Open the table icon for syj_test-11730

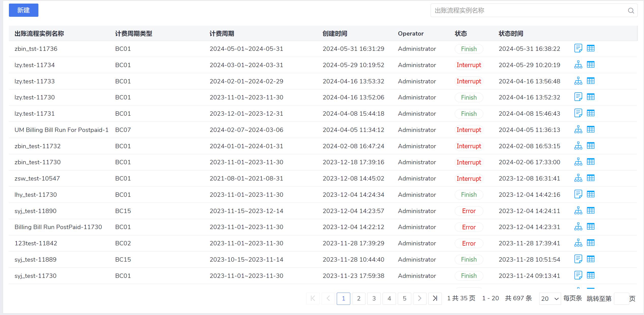pos(591,275)
